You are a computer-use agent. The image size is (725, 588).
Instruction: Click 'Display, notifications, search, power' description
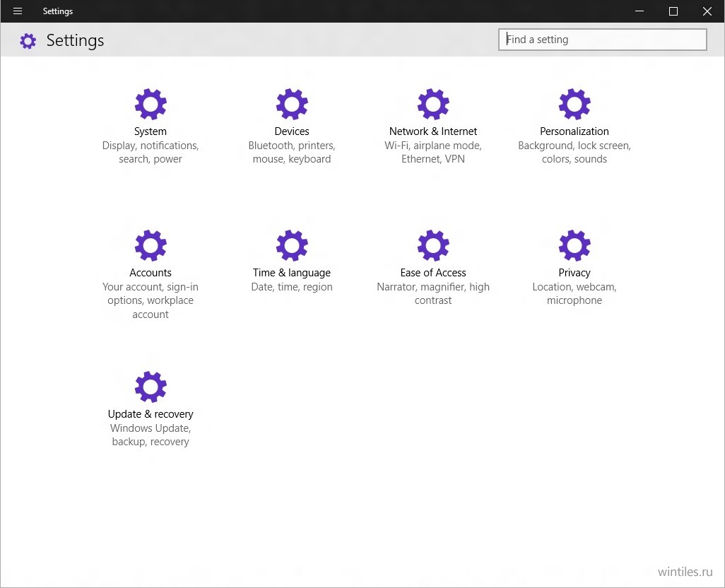tap(151, 152)
